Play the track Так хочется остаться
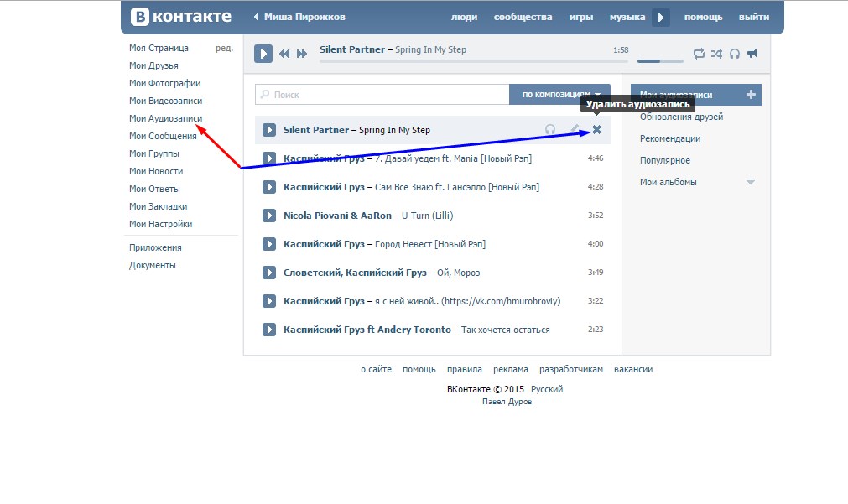 pyautogui.click(x=268, y=330)
